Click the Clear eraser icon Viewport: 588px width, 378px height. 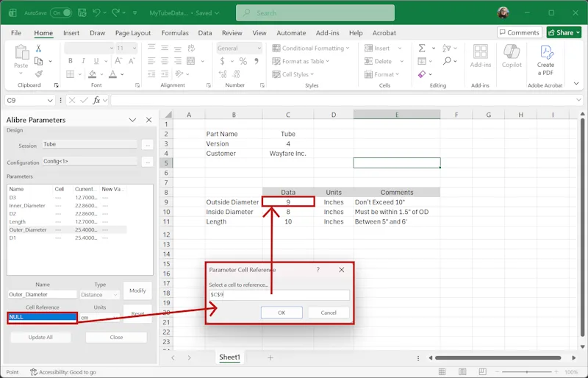coord(422,74)
